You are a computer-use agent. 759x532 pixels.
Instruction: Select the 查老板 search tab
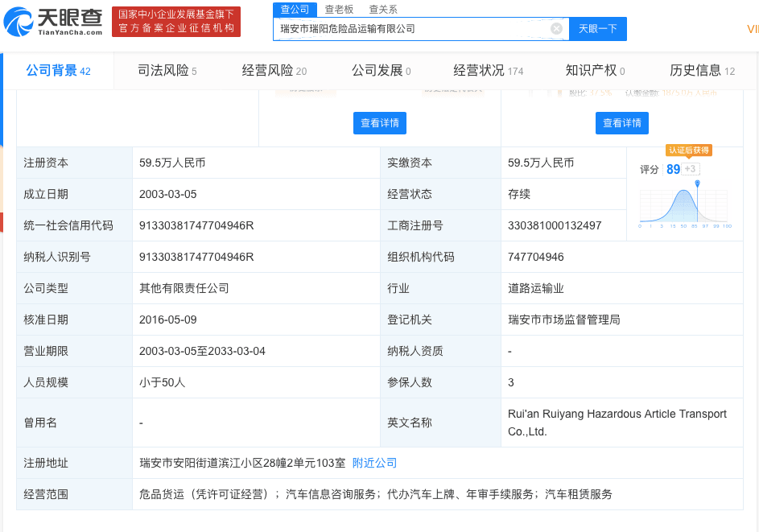(x=339, y=9)
